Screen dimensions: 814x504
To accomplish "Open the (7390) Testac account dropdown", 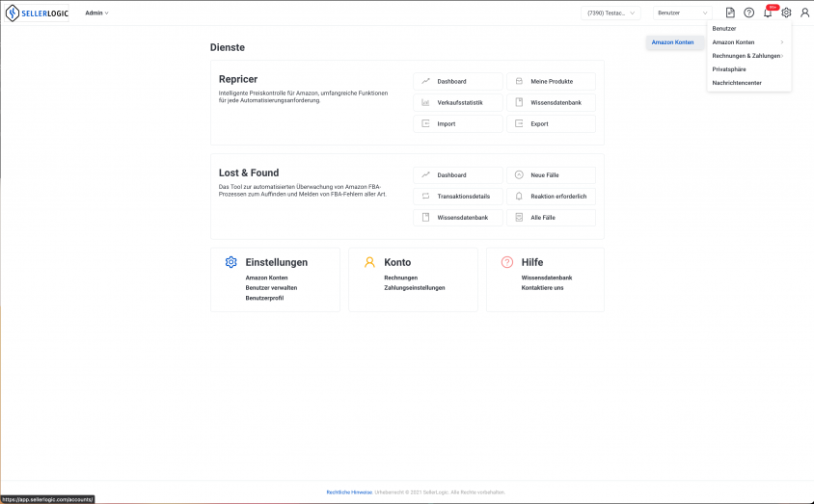I will pyautogui.click(x=610, y=13).
